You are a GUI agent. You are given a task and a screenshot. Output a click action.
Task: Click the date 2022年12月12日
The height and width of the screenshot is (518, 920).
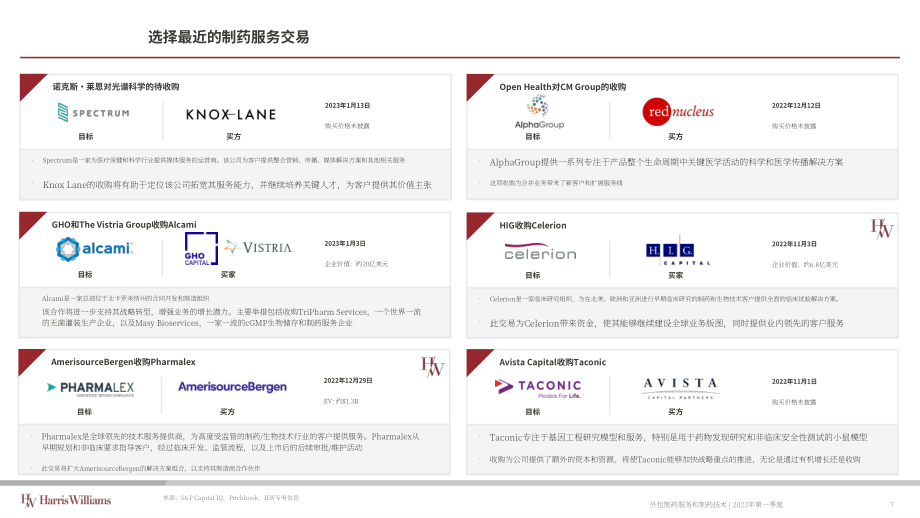(796, 106)
